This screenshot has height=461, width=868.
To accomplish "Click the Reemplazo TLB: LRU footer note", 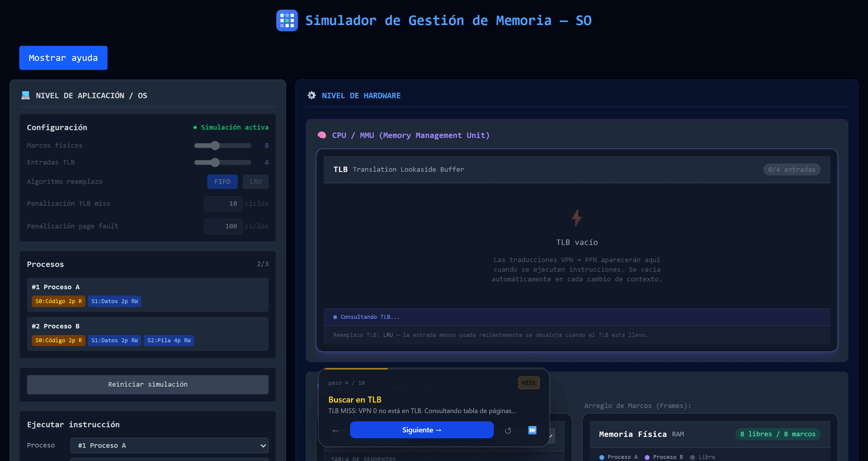I will 490,335.
